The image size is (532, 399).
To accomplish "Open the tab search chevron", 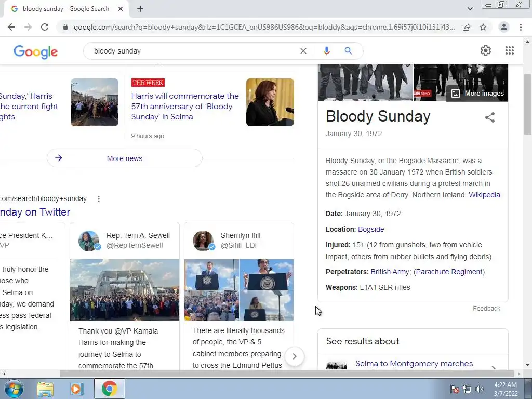I will 470,9.
